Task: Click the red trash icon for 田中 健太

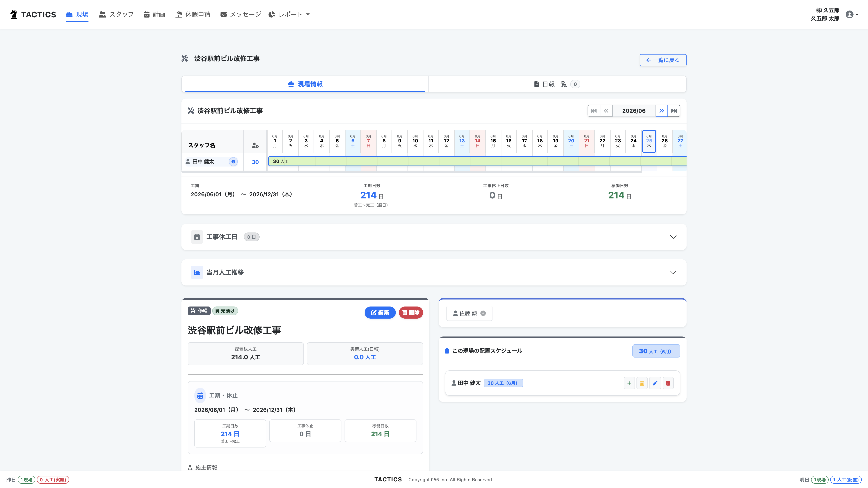Action: point(668,383)
